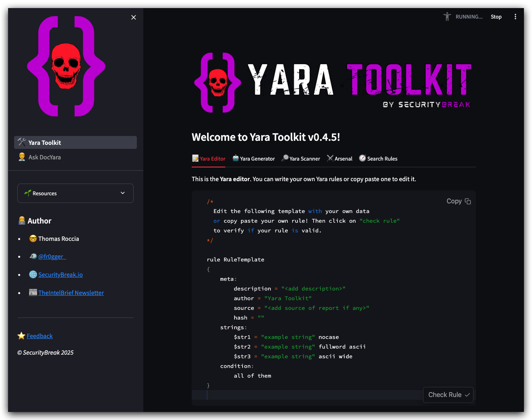
Task: Click the star icon next to Feedback
Action: pos(21,336)
